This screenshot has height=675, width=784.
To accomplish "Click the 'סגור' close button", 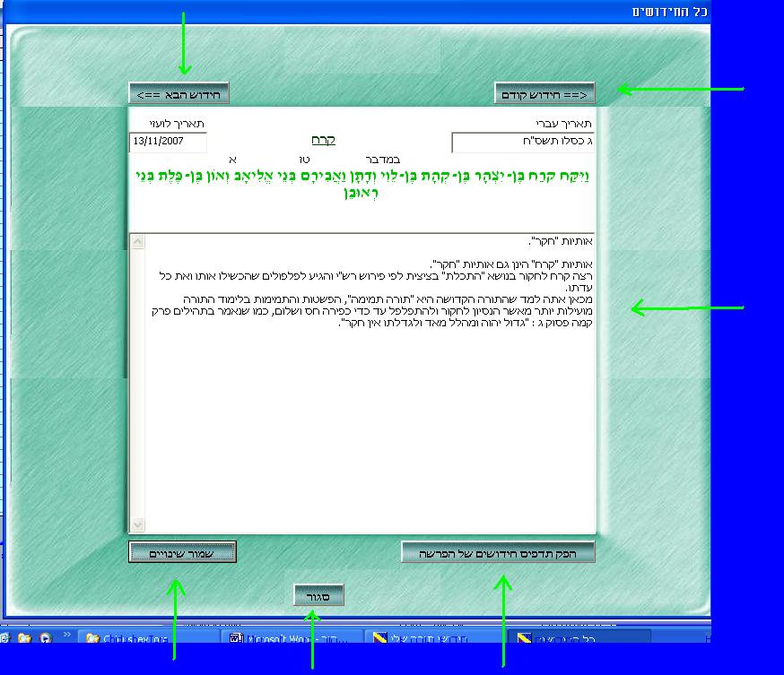I will [318, 595].
